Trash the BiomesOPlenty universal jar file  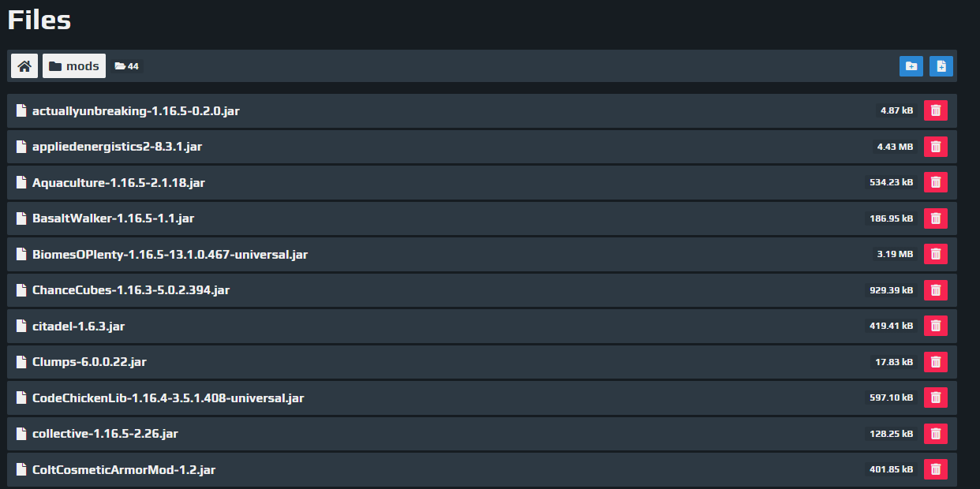[936, 254]
